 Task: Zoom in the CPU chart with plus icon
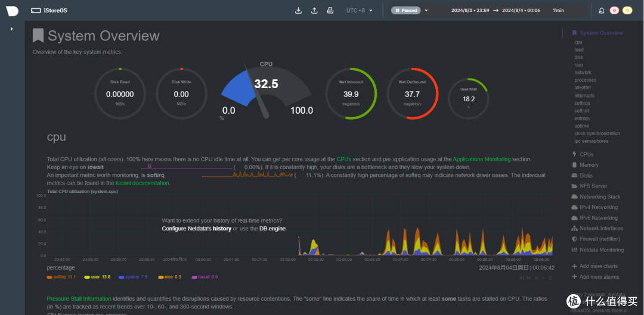click(x=536, y=278)
